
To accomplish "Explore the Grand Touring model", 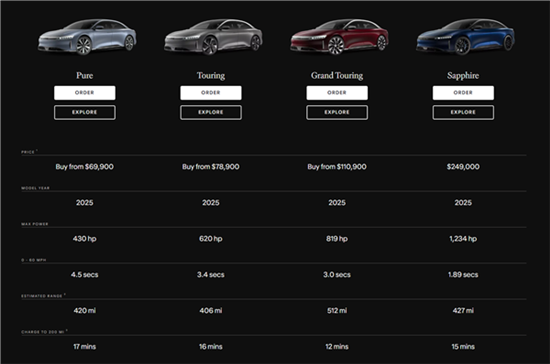I will (337, 113).
